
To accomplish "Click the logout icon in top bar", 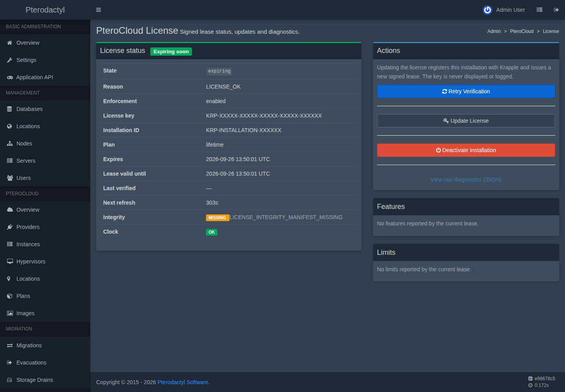I will tap(556, 10).
